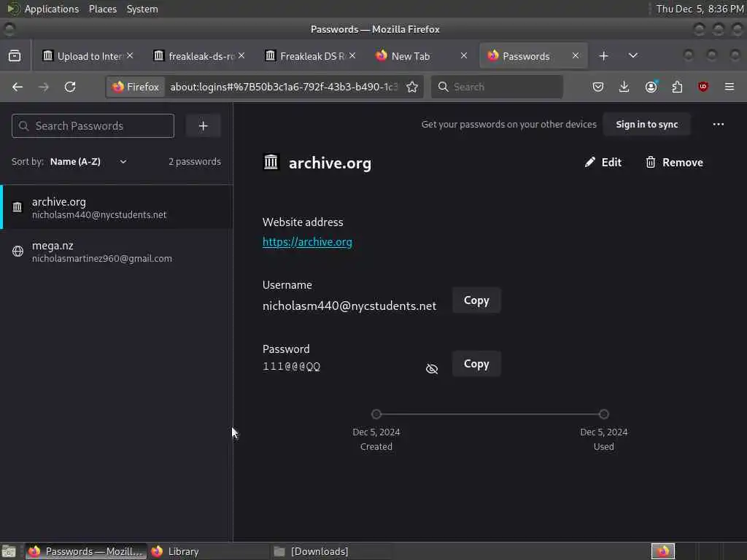This screenshot has height=560, width=747.
Task: Open the Applications menu
Action: coord(52,9)
